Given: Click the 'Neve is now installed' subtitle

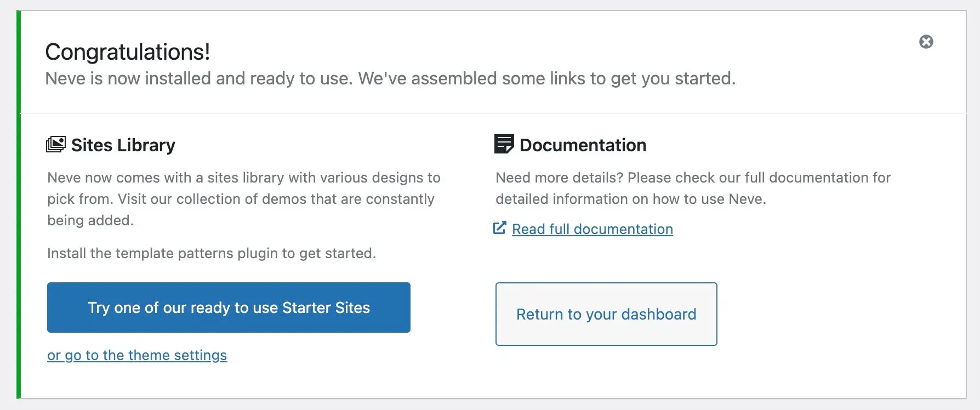Looking at the screenshot, I should (x=390, y=78).
